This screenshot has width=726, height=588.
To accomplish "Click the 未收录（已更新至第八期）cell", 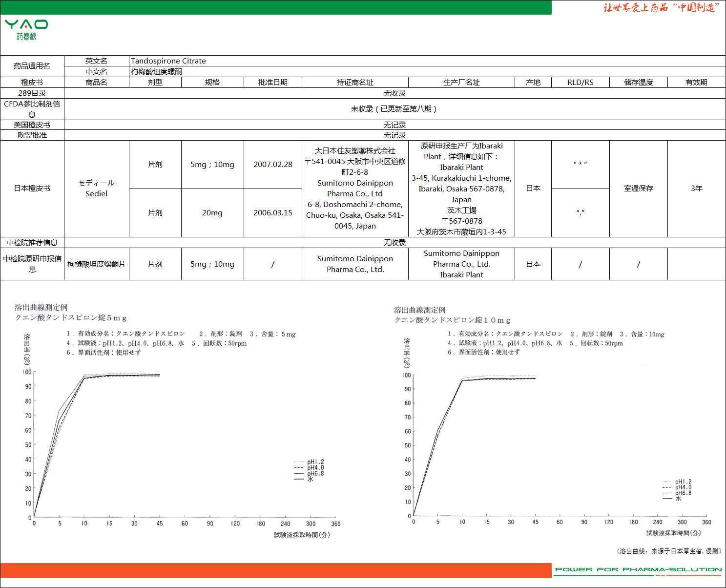I will point(394,109).
